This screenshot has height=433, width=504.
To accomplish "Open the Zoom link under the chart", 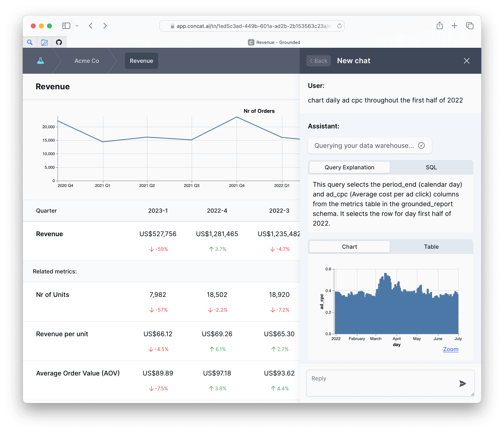I will tap(451, 349).
